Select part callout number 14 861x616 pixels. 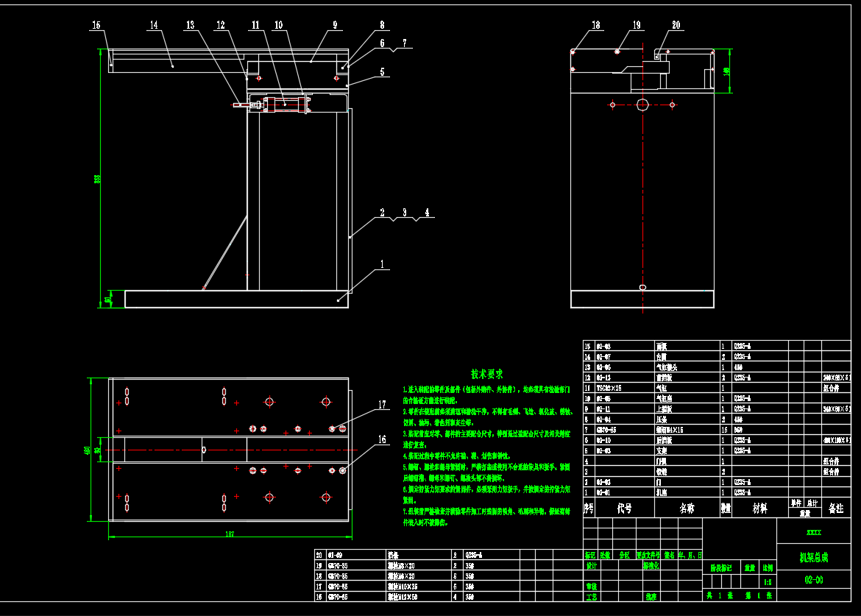tap(153, 25)
